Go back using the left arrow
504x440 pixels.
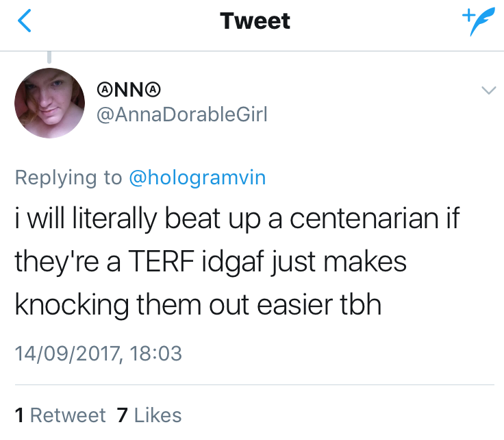[25, 21]
